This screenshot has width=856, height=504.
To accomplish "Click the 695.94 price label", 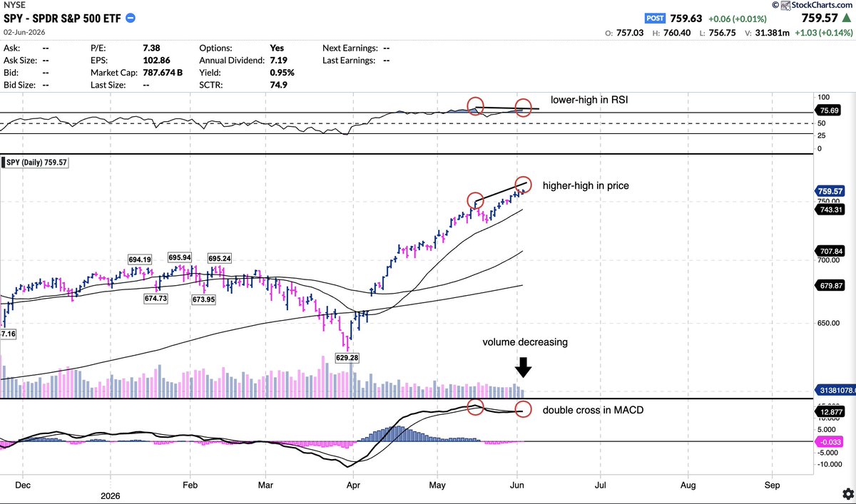I will tap(181, 257).
